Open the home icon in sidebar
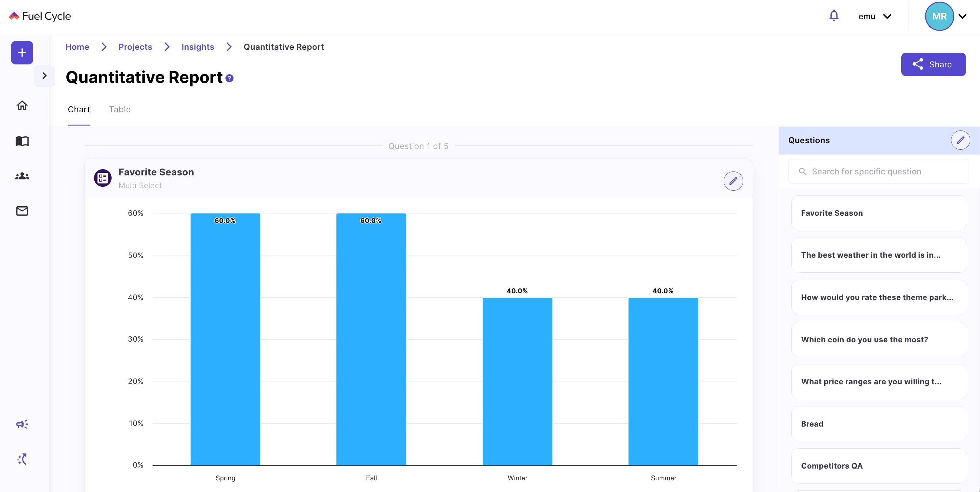 (x=22, y=105)
